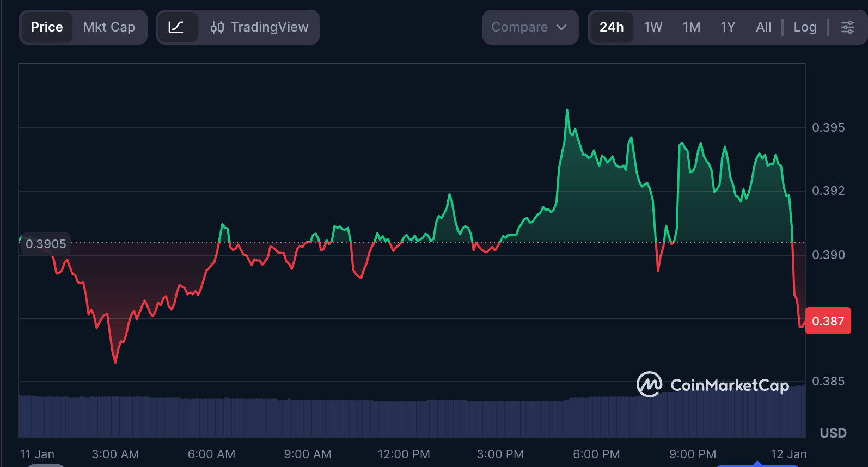
Task: Switch to TradingView candlestick chart
Action: pyautogui.click(x=259, y=27)
